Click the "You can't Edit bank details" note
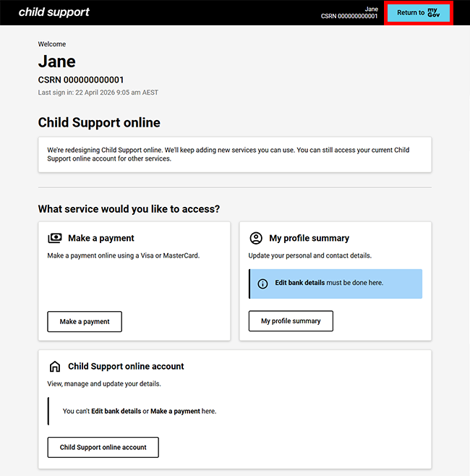The image size is (470, 476). (139, 411)
